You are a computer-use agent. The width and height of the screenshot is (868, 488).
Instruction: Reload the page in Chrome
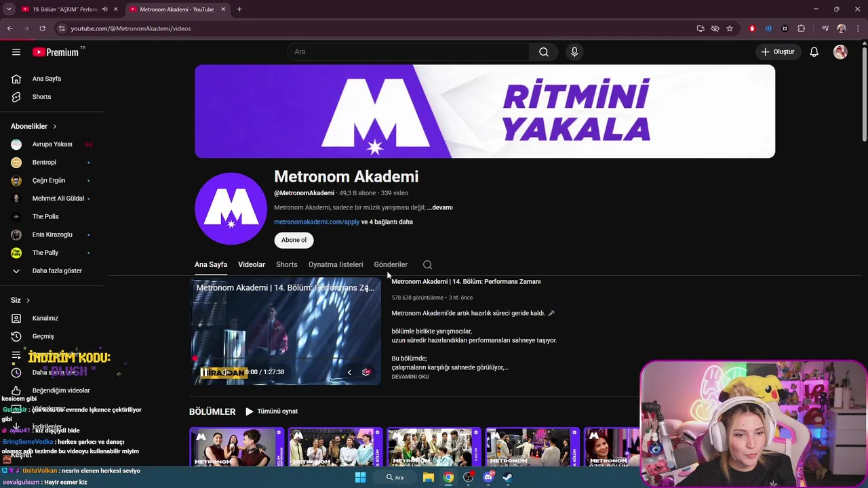click(42, 28)
